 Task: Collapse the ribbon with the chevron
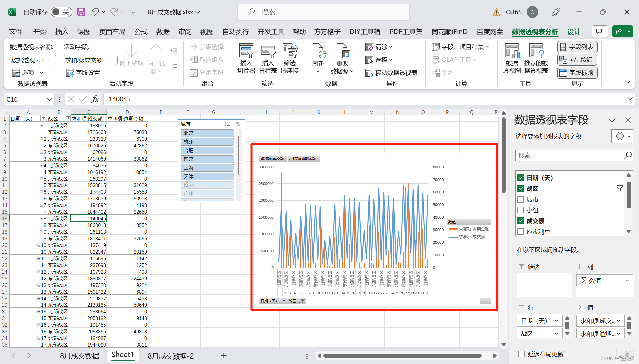(x=628, y=82)
